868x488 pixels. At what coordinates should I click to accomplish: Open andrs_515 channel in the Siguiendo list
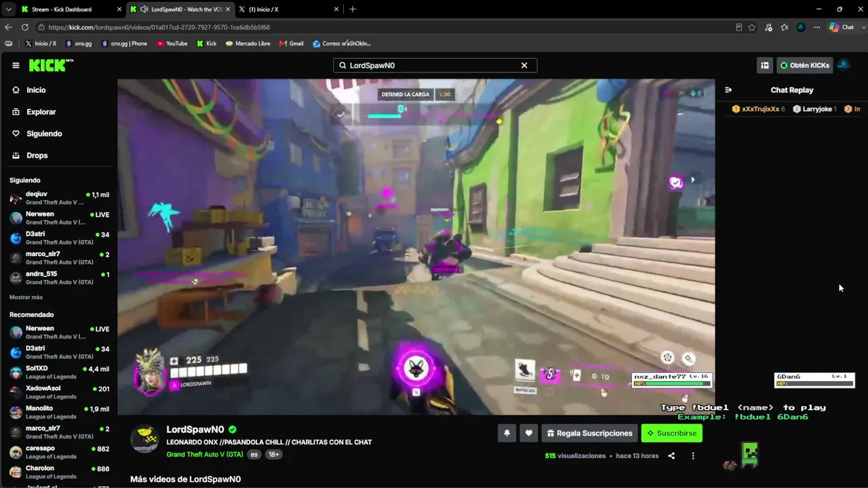(59, 278)
